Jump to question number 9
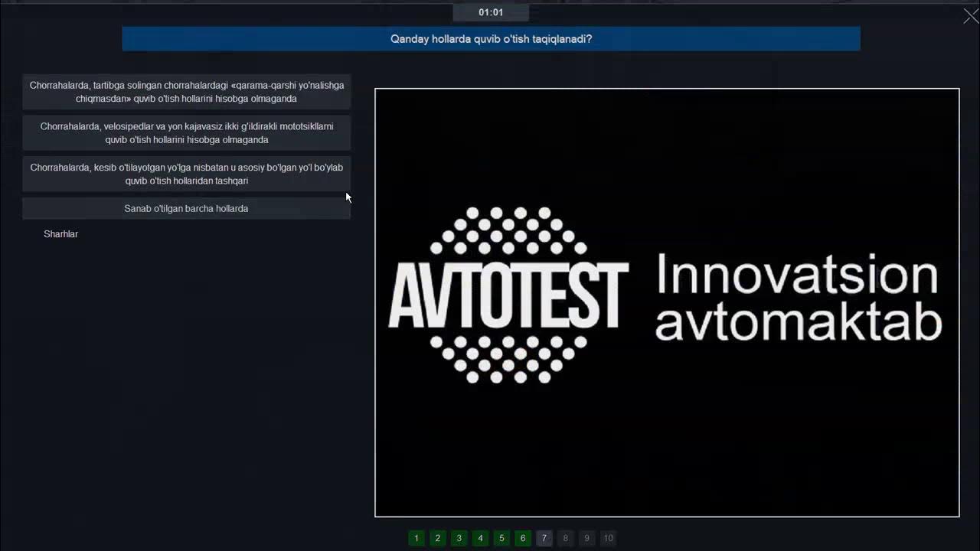The height and width of the screenshot is (551, 980). pos(587,538)
